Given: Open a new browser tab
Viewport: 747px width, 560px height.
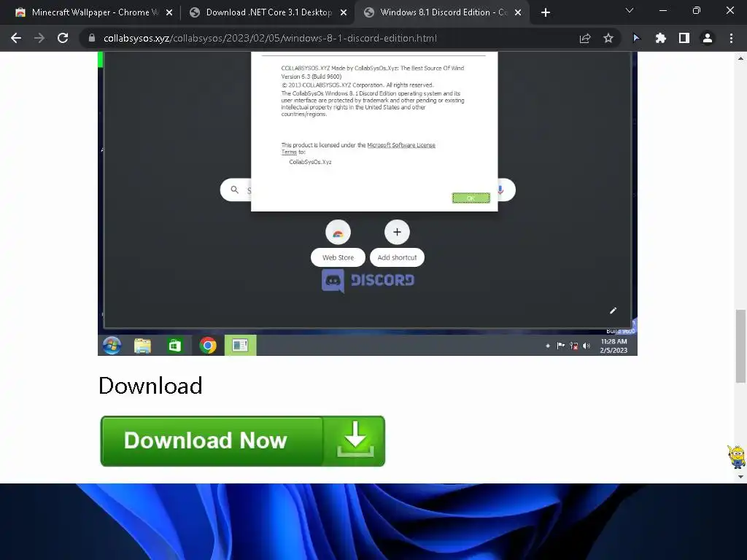Looking at the screenshot, I should coord(546,12).
